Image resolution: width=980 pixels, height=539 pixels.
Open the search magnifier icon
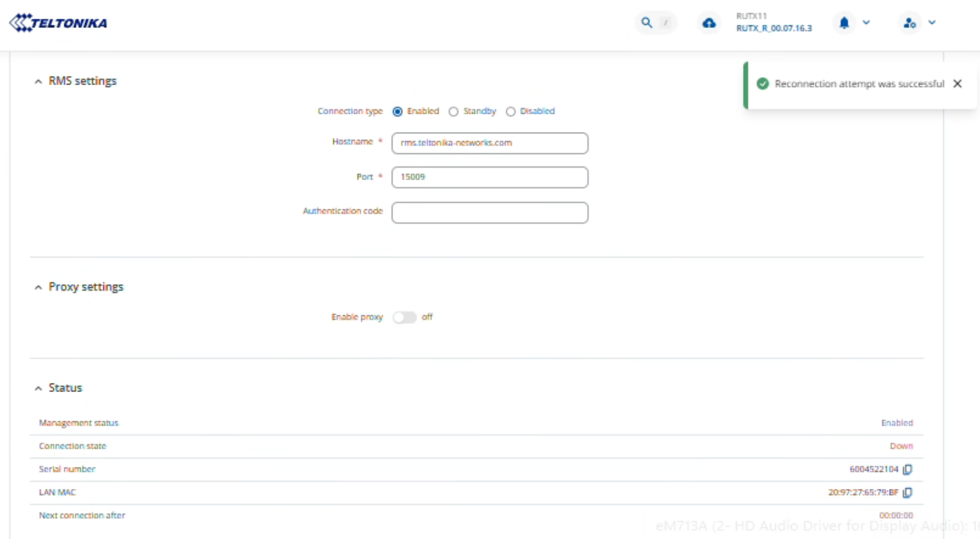pyautogui.click(x=647, y=23)
